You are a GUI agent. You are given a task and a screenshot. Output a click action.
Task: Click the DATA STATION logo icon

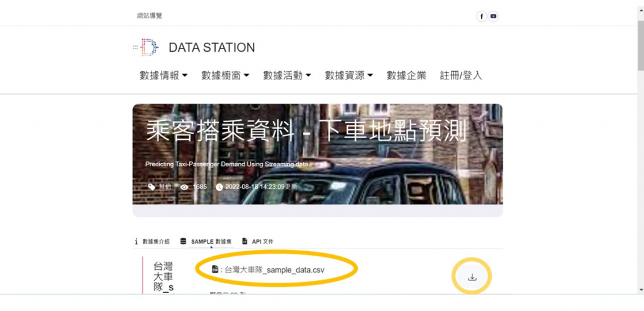tap(146, 47)
